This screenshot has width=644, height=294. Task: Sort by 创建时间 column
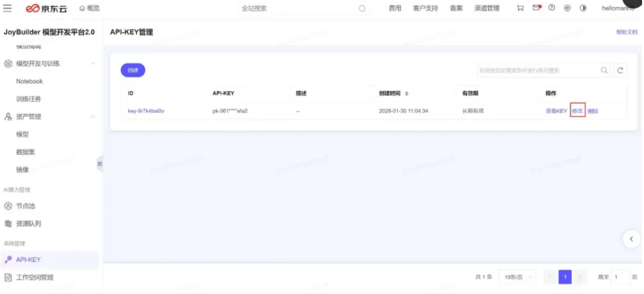406,94
